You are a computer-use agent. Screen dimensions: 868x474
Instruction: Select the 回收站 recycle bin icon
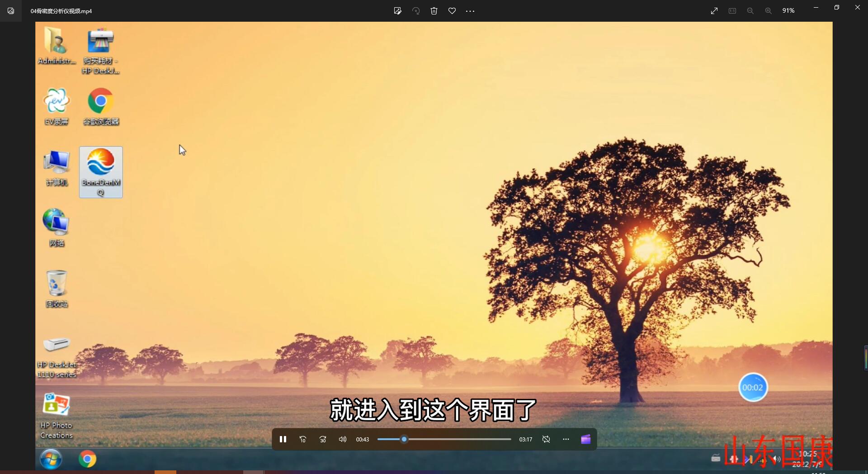pos(57,289)
